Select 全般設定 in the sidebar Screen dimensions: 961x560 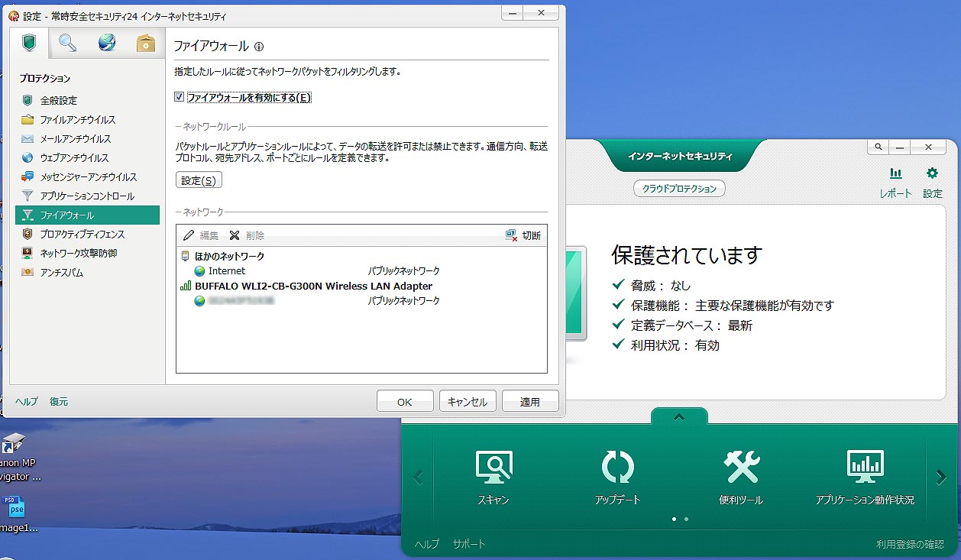pos(87,100)
